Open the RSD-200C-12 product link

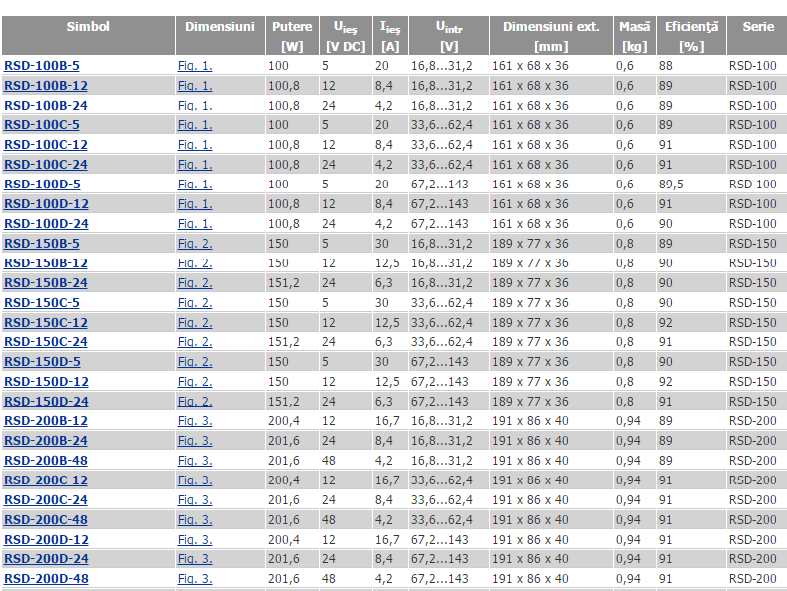click(46, 480)
